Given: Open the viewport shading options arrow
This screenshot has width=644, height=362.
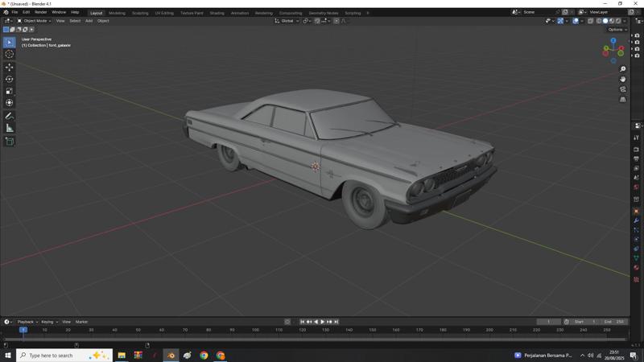Looking at the screenshot, I should click(625, 21).
